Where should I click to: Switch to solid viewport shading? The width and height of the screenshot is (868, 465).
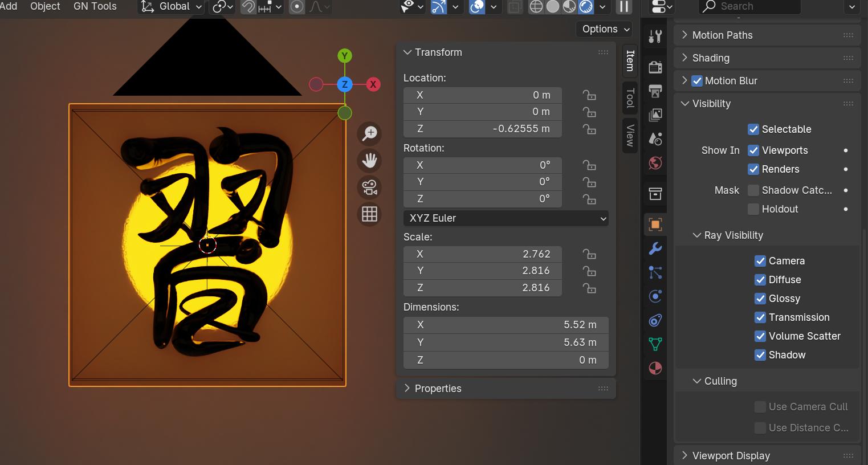tap(553, 7)
